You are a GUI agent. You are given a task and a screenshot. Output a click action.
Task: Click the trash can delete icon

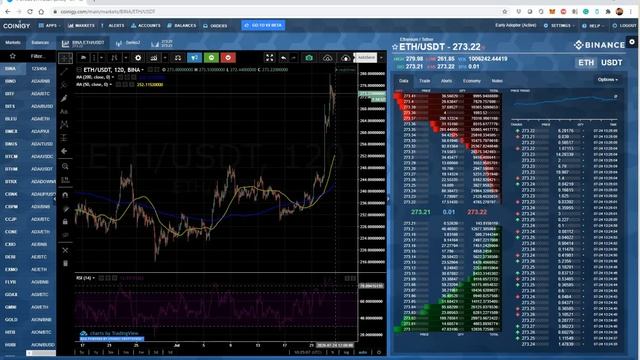coord(65,263)
